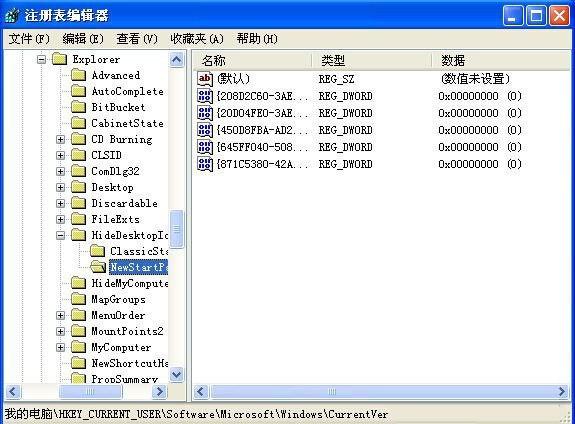Image resolution: width=575 pixels, height=424 pixels.
Task: Click the 注册表编辑器 title bar icon
Action: (x=12, y=15)
